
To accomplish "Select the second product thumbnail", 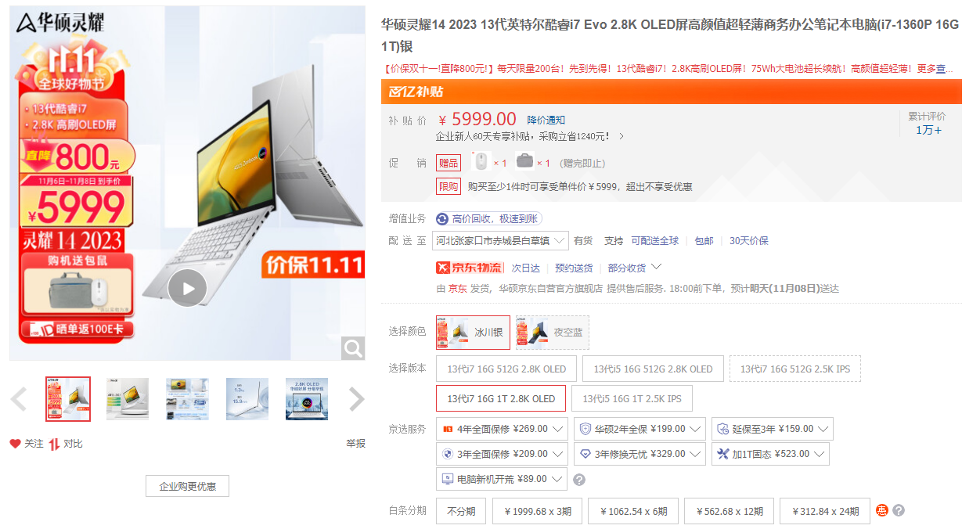I will tap(128, 399).
